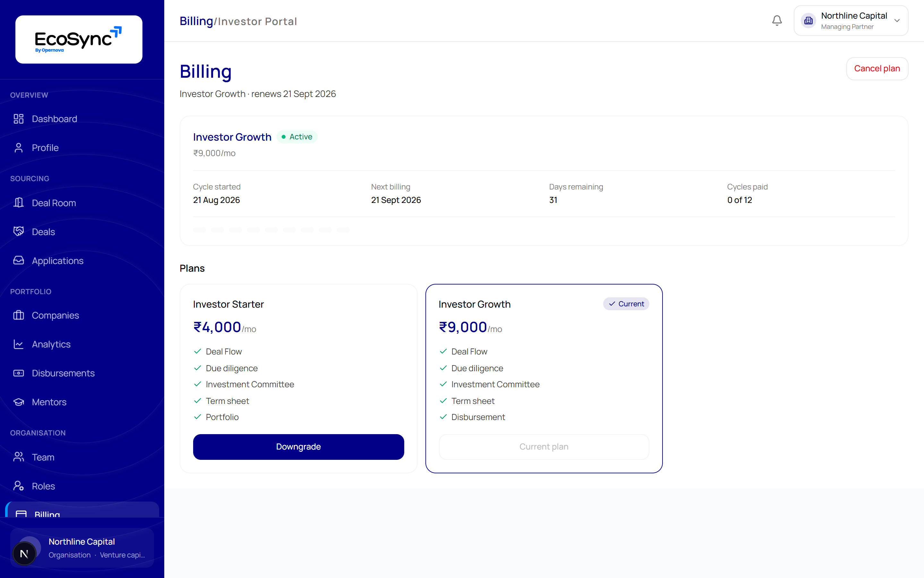Click the Northline Capital building icon
The height and width of the screenshot is (578, 924).
pos(808,21)
